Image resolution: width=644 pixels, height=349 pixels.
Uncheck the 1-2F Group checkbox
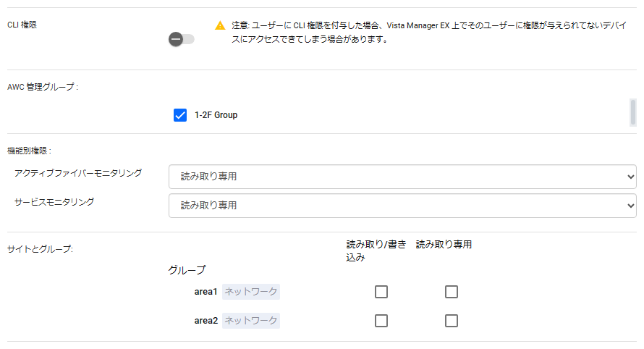[180, 115]
